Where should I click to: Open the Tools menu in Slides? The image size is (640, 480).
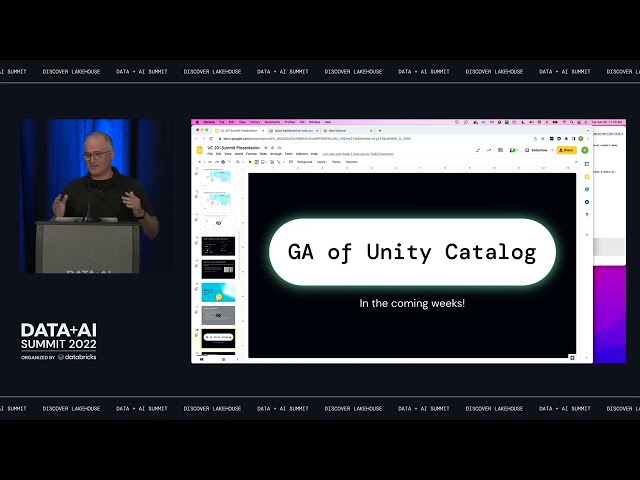coord(289,154)
